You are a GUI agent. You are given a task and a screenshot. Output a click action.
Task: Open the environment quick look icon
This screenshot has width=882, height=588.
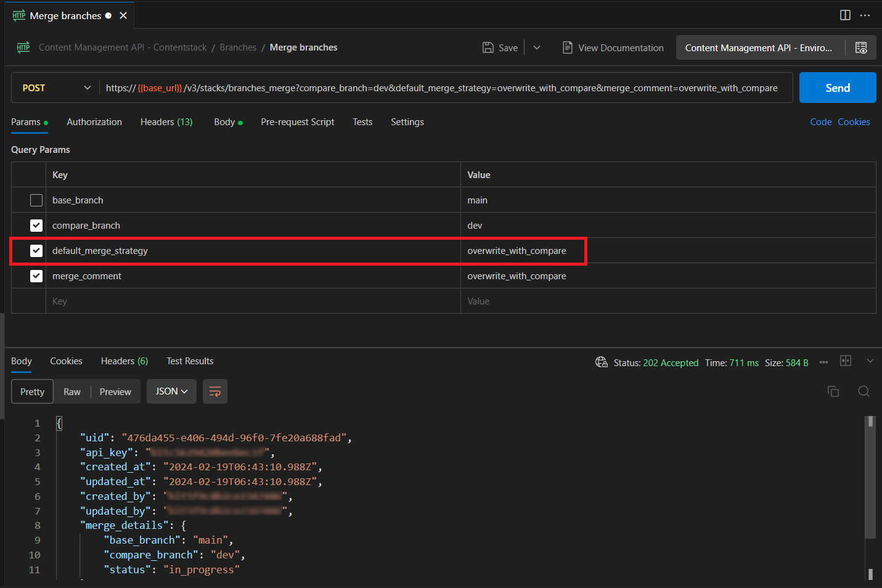point(861,47)
